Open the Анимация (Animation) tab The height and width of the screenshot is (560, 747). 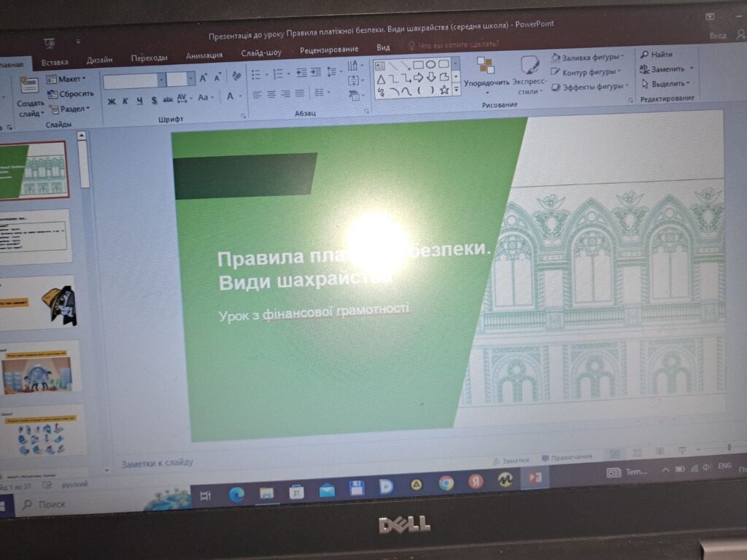click(204, 55)
